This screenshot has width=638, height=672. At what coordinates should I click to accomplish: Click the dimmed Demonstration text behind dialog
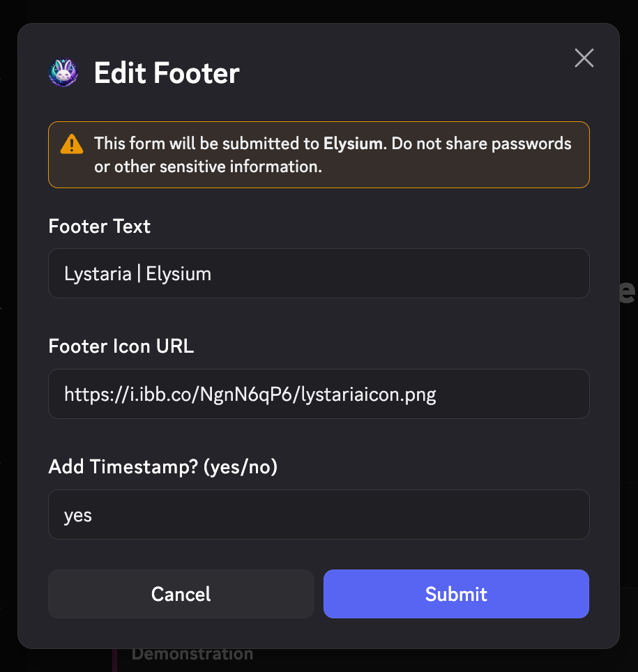[192, 654]
